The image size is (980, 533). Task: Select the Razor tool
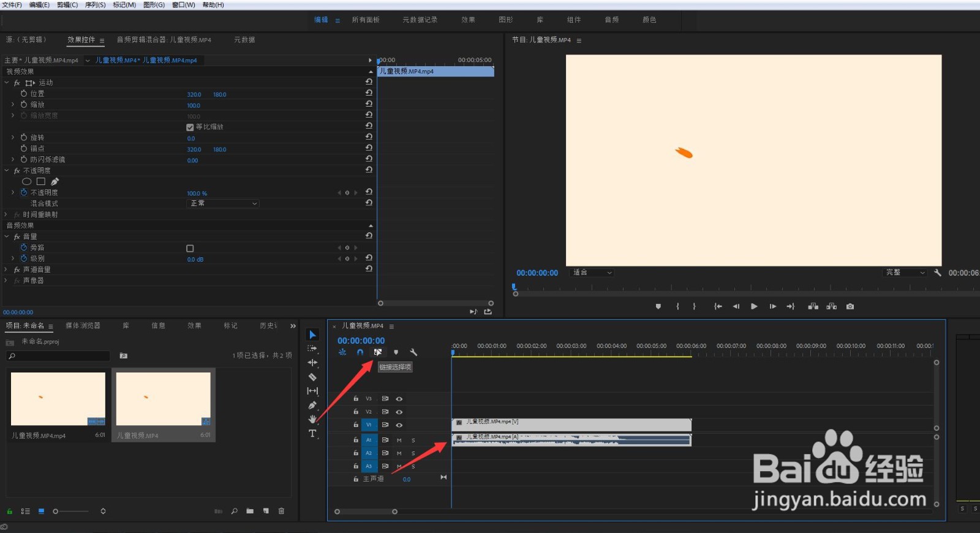[312, 377]
